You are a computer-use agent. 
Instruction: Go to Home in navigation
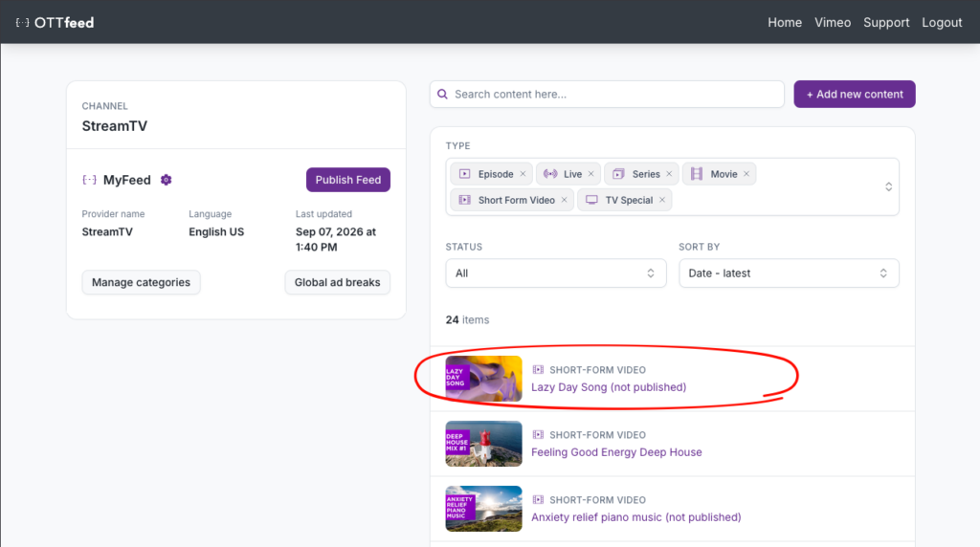(785, 23)
